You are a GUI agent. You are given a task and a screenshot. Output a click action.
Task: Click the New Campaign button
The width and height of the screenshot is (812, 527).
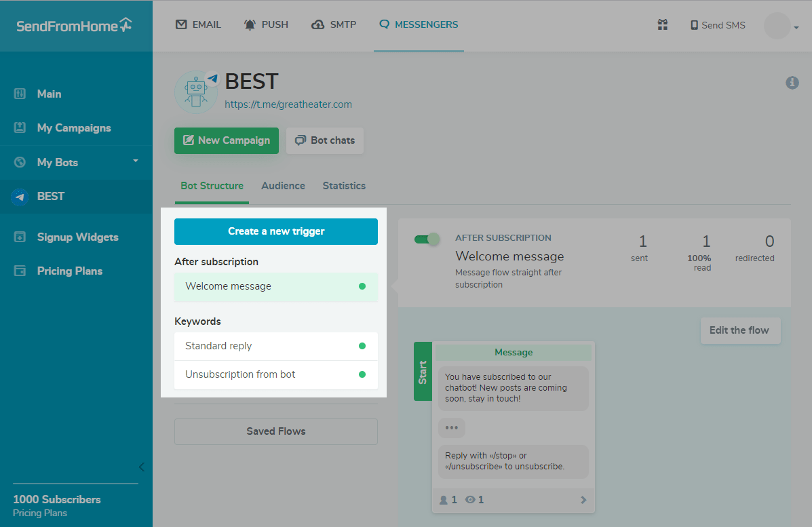tap(227, 140)
